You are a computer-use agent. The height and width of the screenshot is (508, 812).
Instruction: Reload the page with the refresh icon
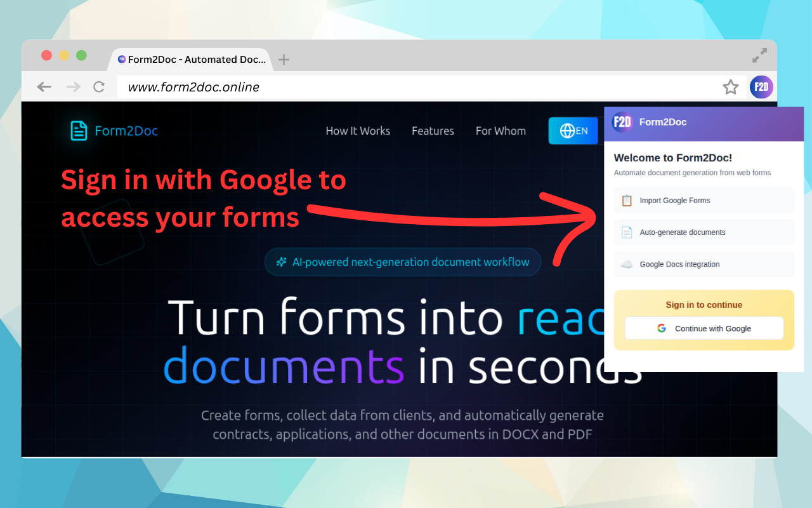pos(99,87)
